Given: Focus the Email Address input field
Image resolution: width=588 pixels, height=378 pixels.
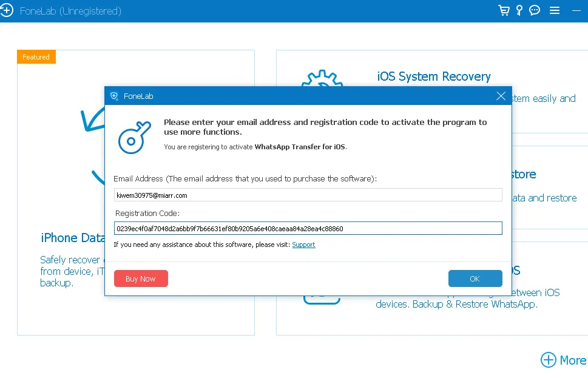Looking at the screenshot, I should pos(308,195).
